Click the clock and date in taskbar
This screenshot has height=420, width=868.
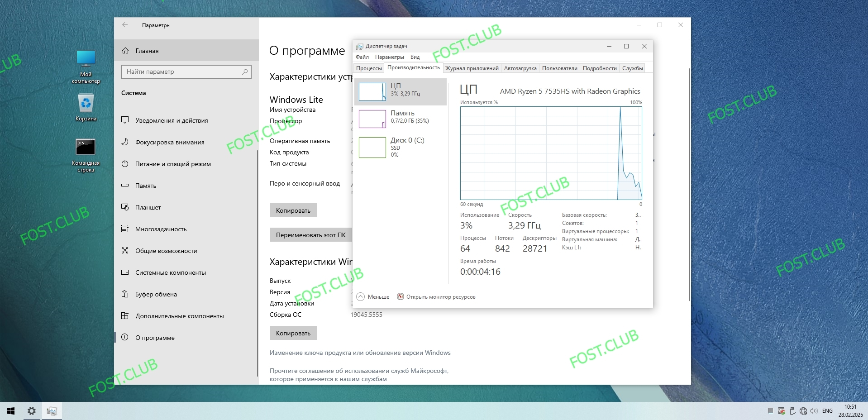(850, 411)
